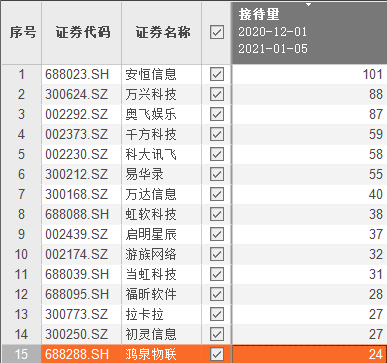Select highlighted count cell 24
Image resolution: width=387 pixels, height=363 pixels.
pyautogui.click(x=310, y=354)
